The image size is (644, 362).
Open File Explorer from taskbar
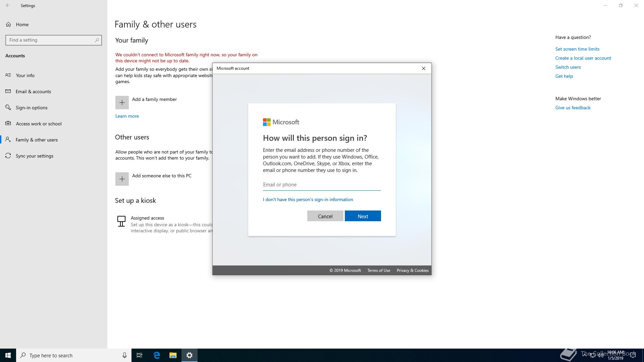pyautogui.click(x=173, y=355)
